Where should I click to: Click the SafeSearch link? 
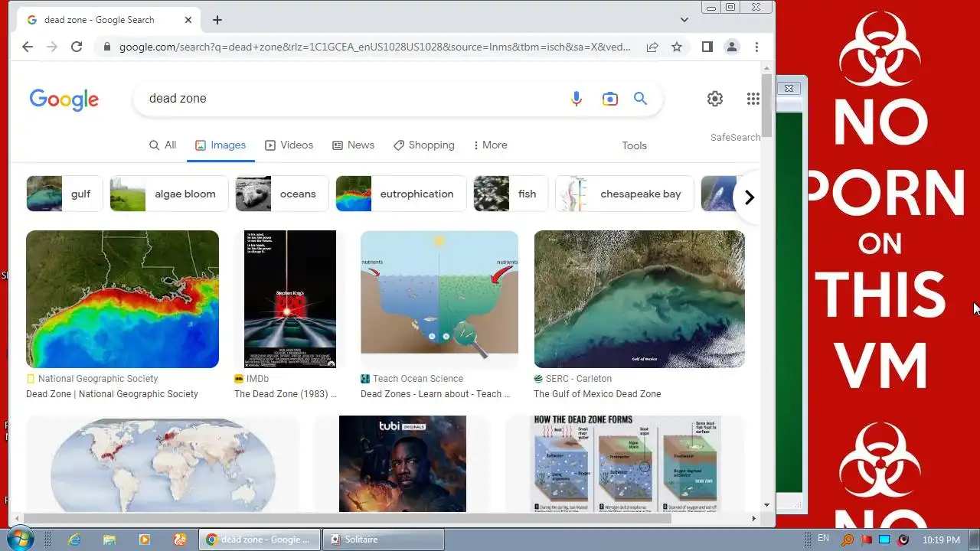click(735, 138)
